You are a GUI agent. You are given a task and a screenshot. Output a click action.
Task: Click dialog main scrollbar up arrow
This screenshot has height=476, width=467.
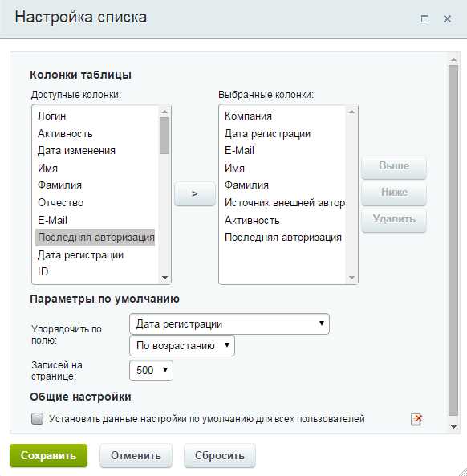coord(453,59)
